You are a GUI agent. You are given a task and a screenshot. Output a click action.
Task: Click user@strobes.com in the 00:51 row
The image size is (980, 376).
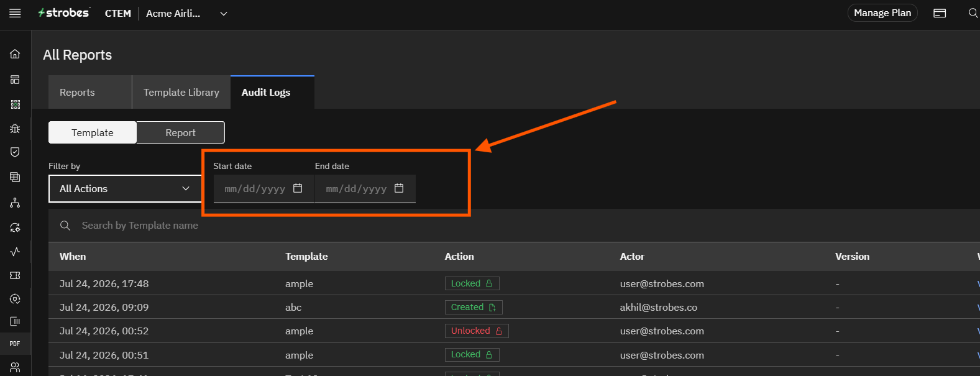click(x=662, y=355)
